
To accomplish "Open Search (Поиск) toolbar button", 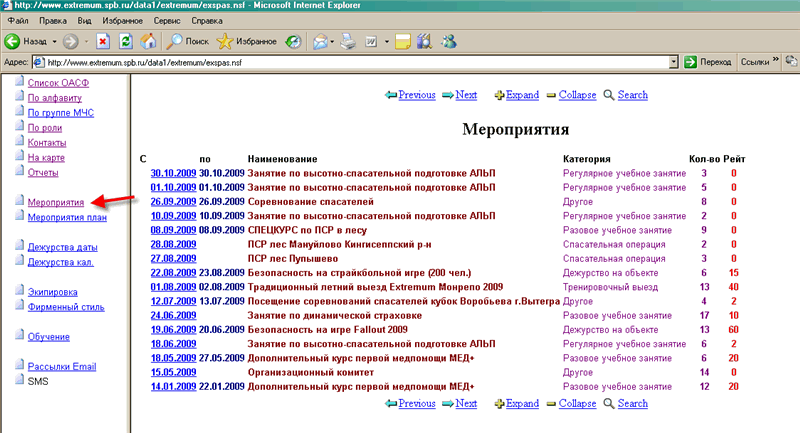I will pos(188,41).
